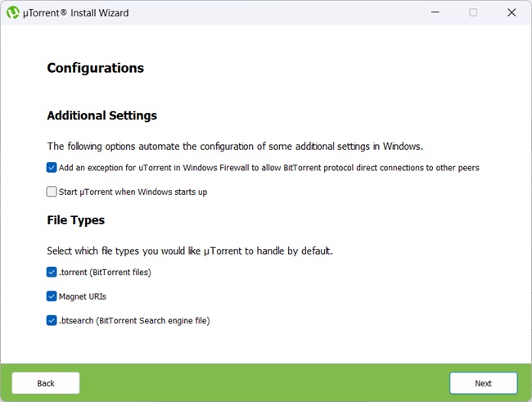
Task: Uncheck the Windows Firewall exception checkbox
Action: [52, 167]
